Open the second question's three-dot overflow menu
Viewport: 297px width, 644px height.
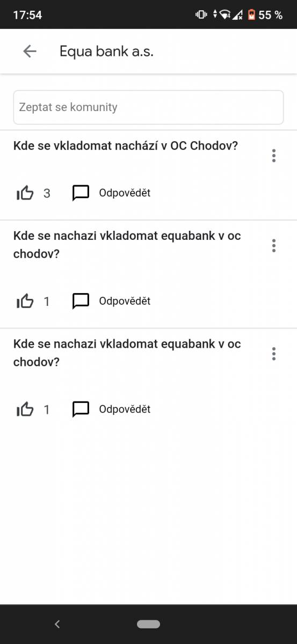click(x=274, y=246)
